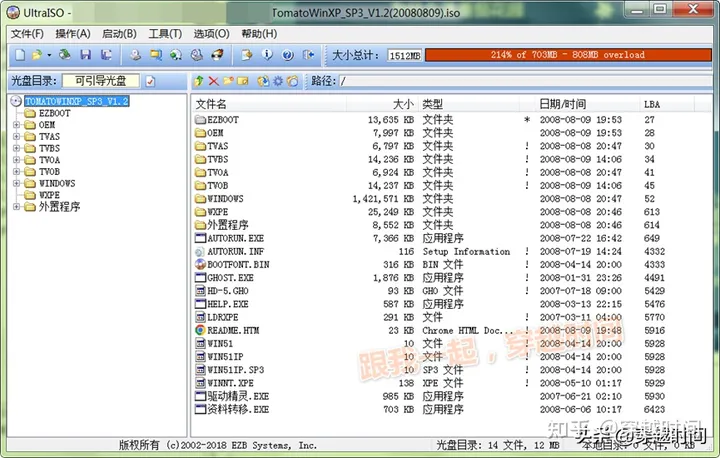Select the TOMATOWINXP_SP3_V1.2 disc root node
The height and width of the screenshot is (458, 720).
(77, 101)
